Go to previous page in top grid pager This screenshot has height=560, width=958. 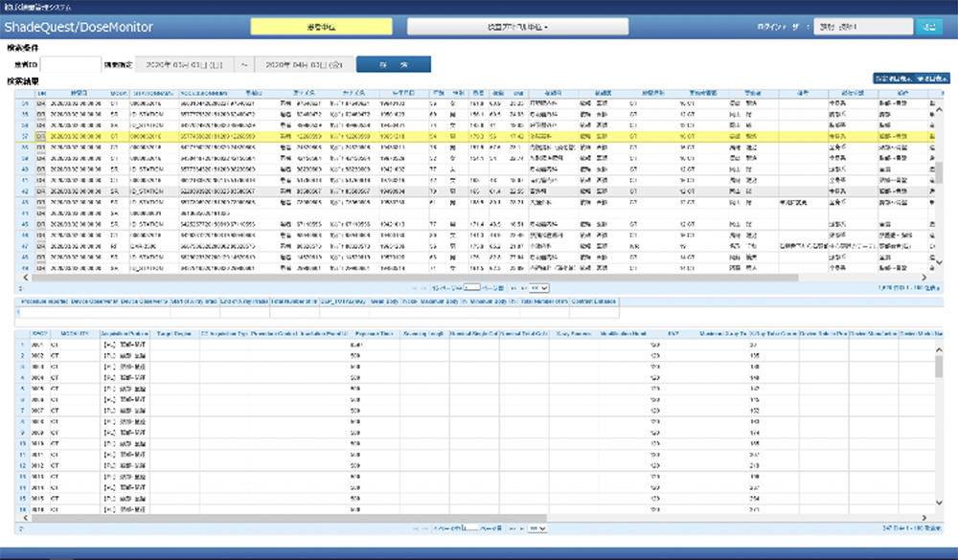point(423,288)
